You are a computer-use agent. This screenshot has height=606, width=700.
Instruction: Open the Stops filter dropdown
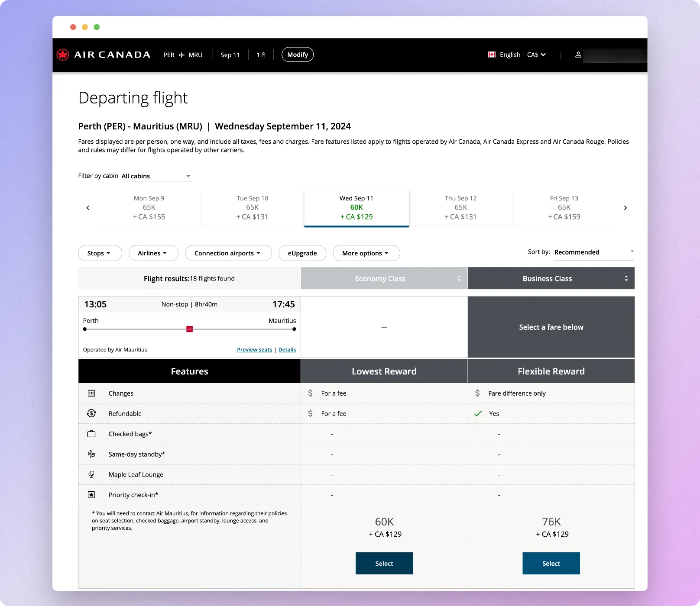100,253
